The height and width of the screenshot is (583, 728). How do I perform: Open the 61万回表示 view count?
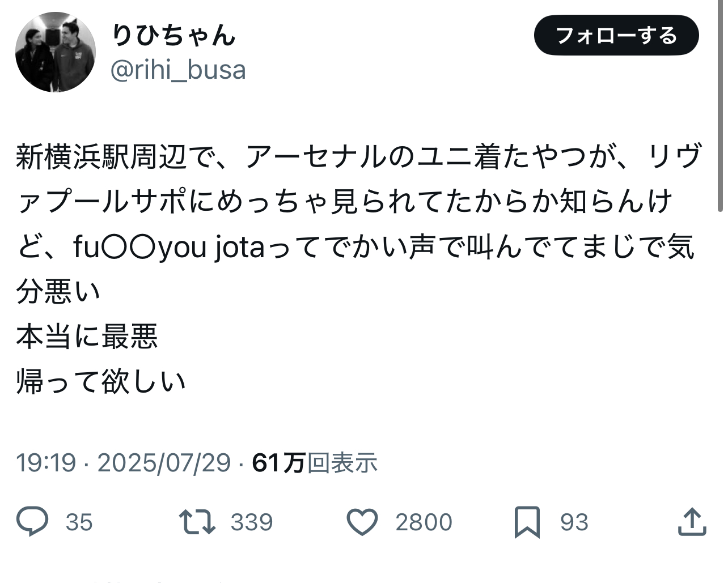click(x=315, y=463)
